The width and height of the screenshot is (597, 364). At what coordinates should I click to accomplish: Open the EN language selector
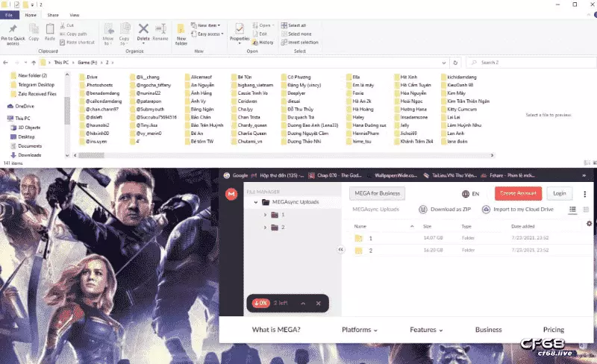click(x=471, y=194)
